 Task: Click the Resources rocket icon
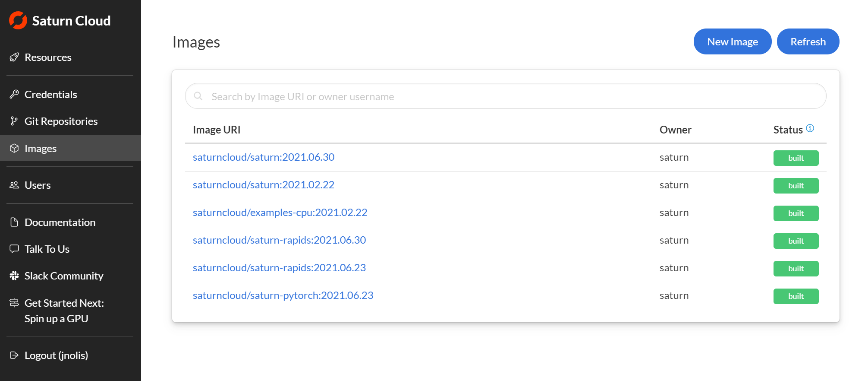click(x=14, y=57)
